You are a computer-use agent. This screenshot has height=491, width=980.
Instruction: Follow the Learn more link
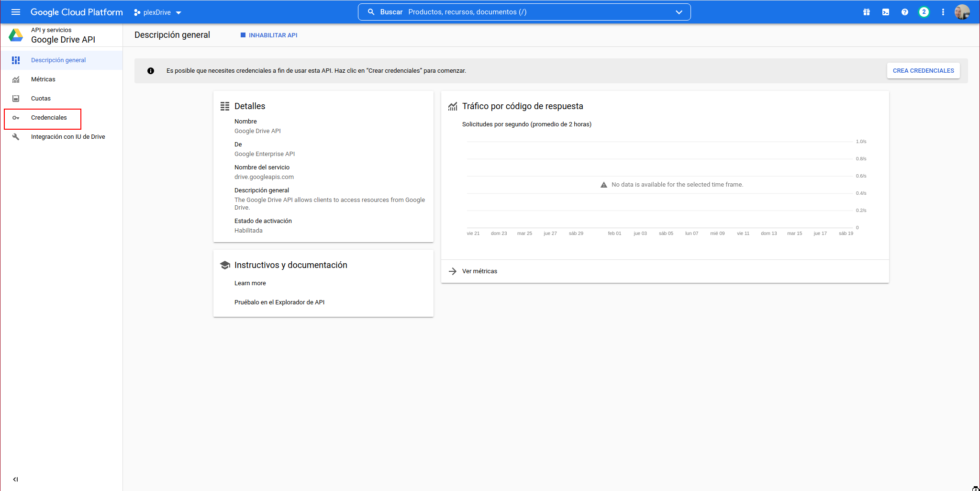[250, 283]
